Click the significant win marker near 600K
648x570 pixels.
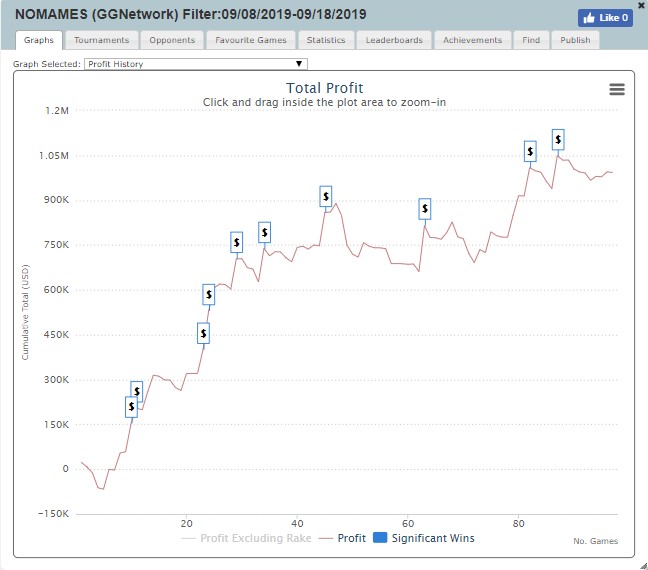[209, 293]
